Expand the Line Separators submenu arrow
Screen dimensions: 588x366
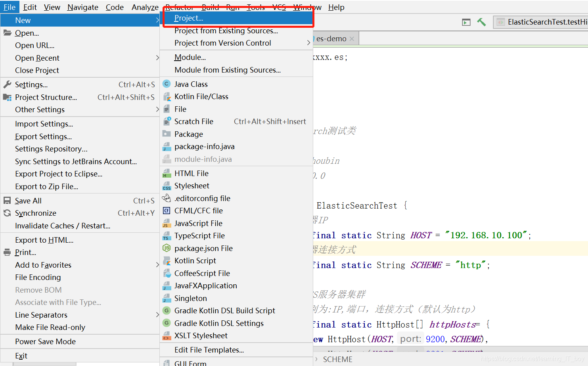[157, 315]
